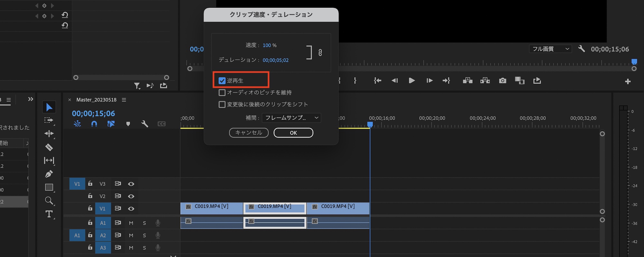Select the Zoom (magnifier) tool

49,201
